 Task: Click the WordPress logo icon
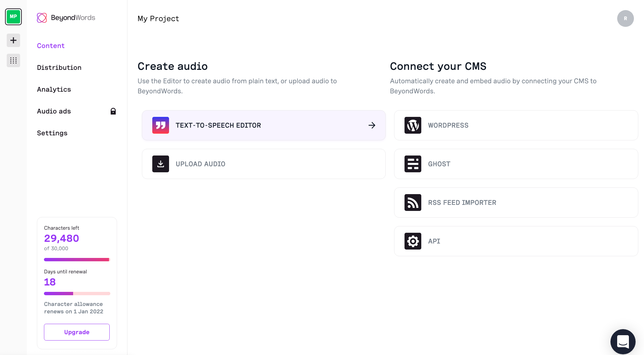click(x=413, y=125)
